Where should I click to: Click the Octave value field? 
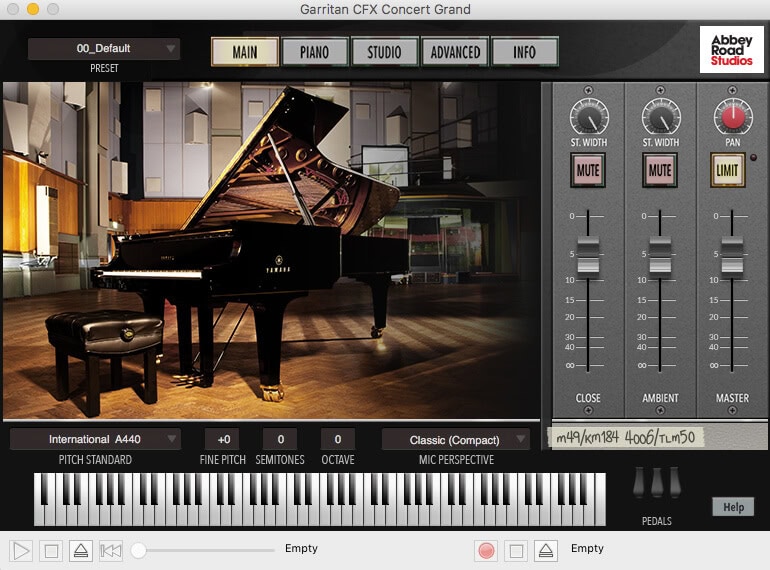[338, 439]
